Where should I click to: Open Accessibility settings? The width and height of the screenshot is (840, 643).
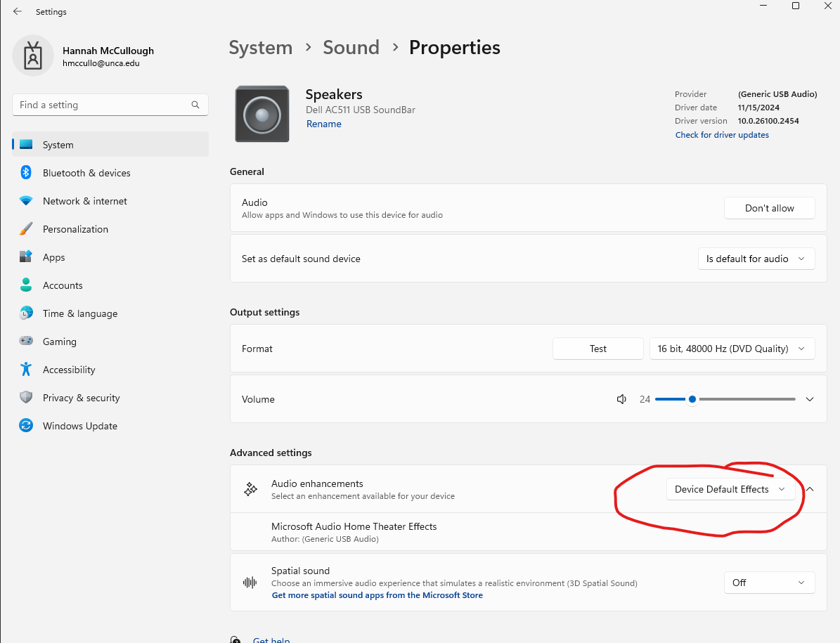(x=68, y=369)
